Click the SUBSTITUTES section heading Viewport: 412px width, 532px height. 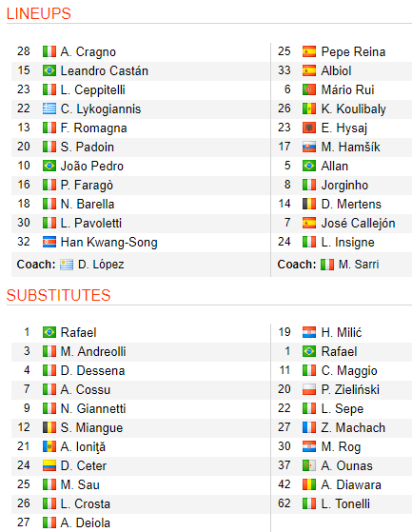(x=58, y=295)
